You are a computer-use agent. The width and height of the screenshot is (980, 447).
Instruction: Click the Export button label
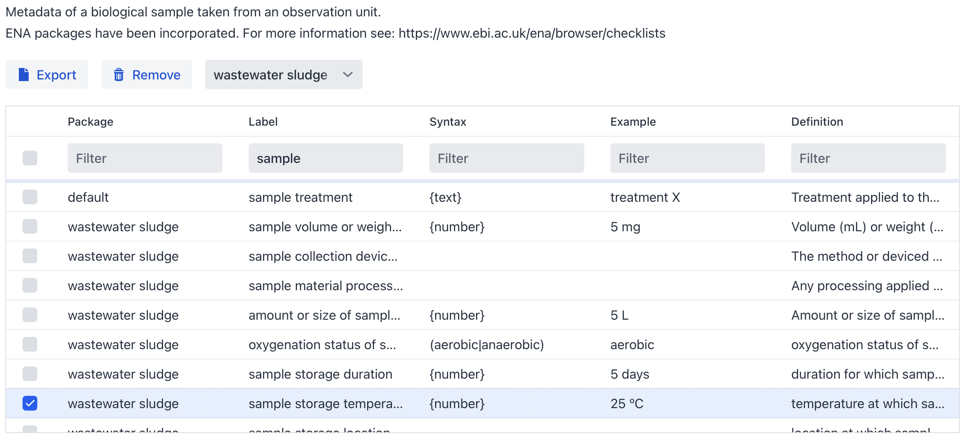(x=56, y=74)
